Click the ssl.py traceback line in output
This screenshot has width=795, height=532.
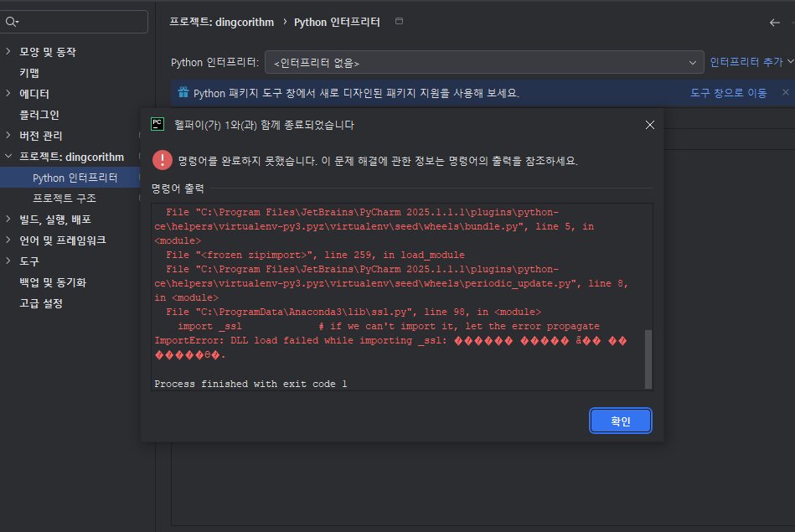(x=354, y=312)
